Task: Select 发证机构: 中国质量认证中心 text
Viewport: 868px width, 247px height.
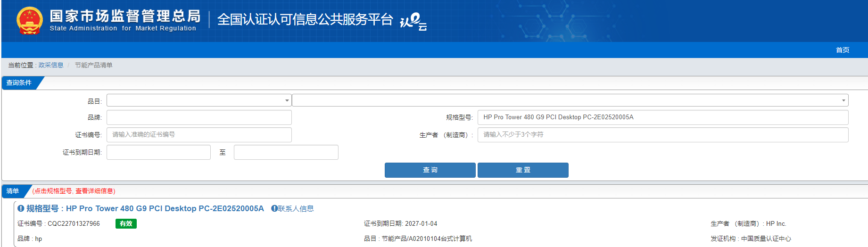Action: [x=751, y=239]
